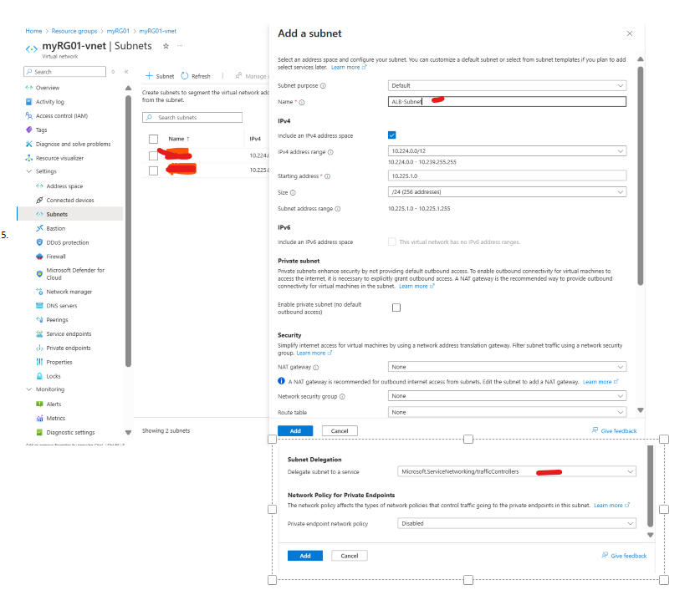This screenshot has height=595, width=700.
Task: Open Peerings icon entry
Action: 40,319
